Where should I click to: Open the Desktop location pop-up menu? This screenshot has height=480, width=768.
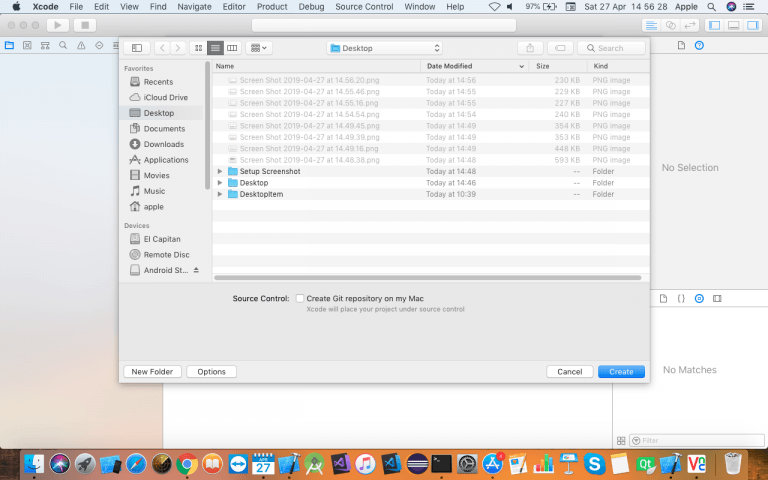(x=385, y=48)
